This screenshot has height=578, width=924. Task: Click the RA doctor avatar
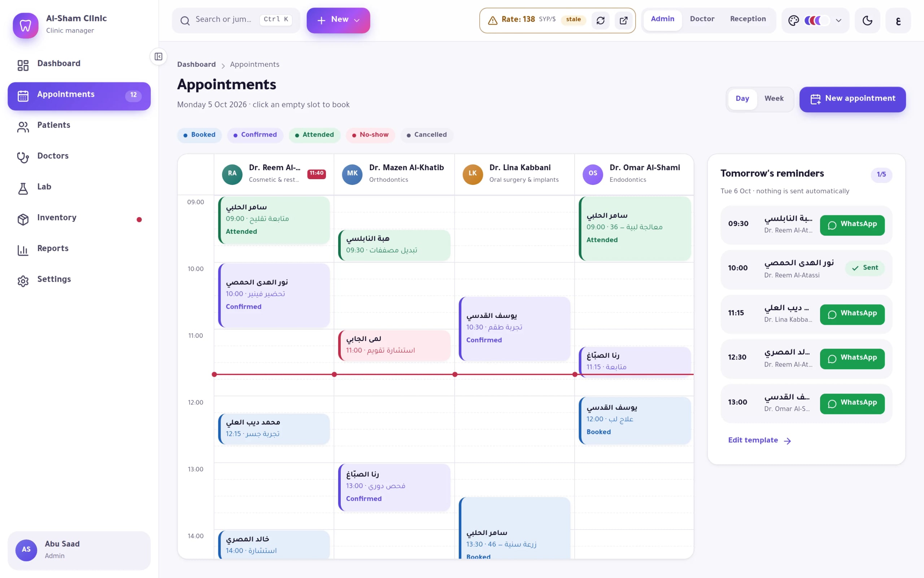[232, 174]
